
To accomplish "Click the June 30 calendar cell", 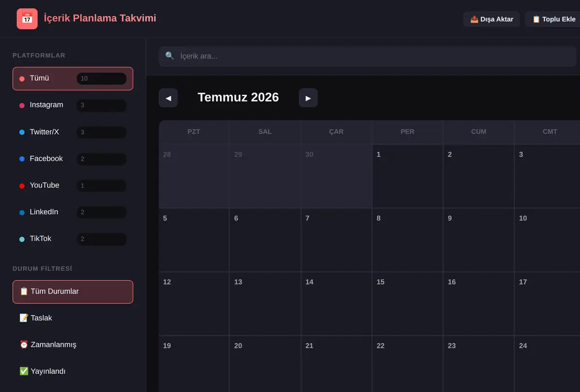I will [336, 176].
